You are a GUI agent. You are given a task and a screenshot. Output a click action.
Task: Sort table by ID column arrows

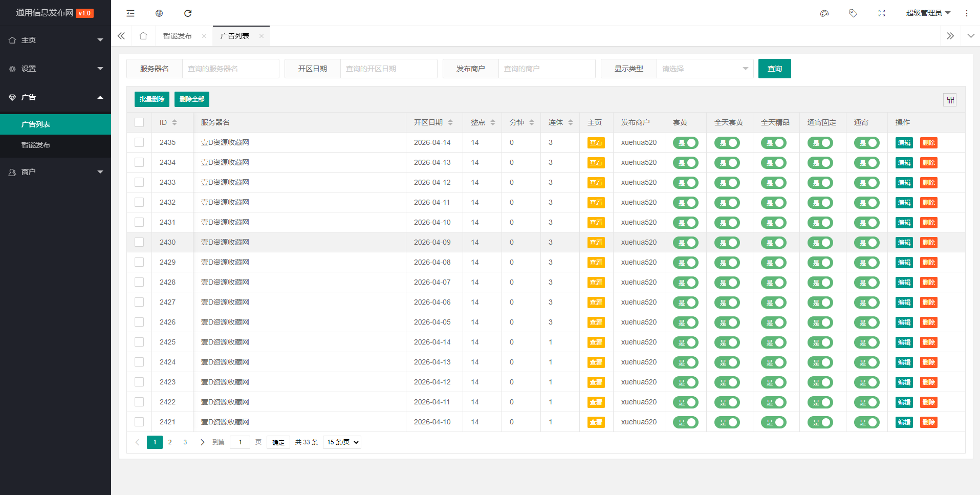tap(175, 122)
